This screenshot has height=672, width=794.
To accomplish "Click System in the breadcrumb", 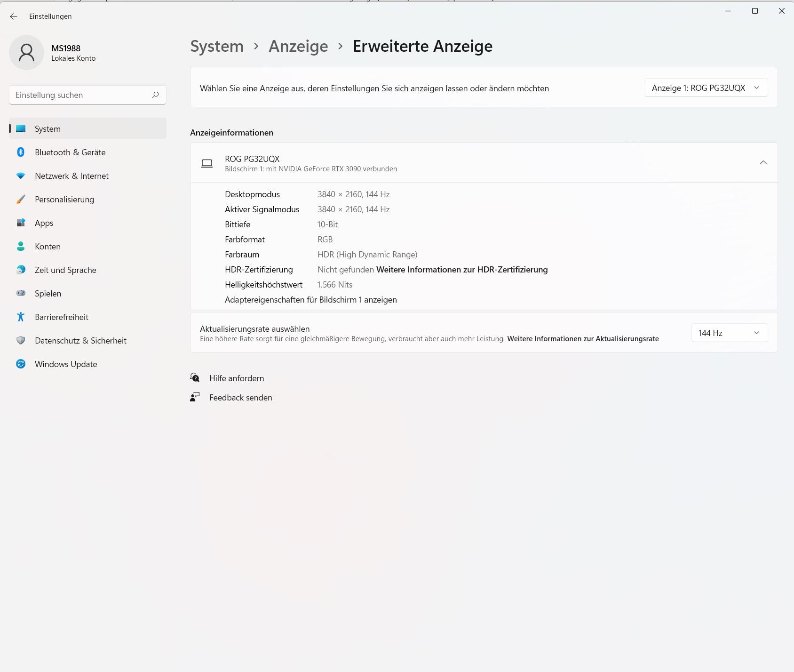I will tap(217, 46).
